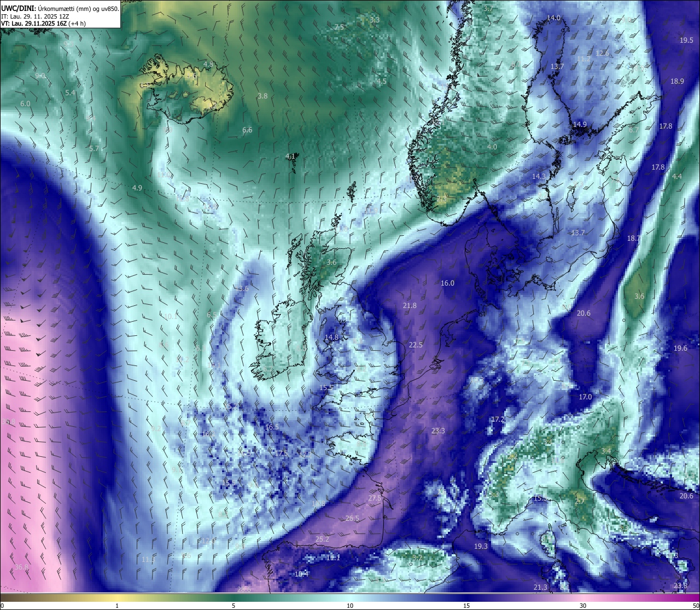Click the 23.3 precipitable water value

[438, 431]
